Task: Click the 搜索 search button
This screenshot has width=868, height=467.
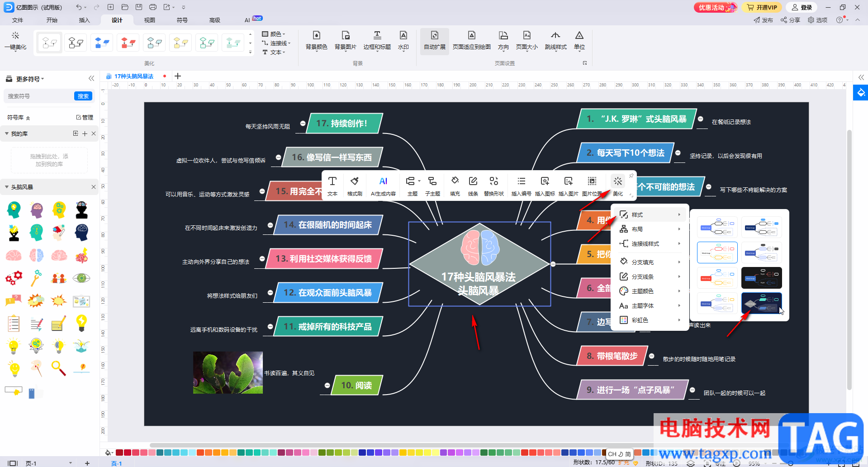Action: tap(83, 96)
